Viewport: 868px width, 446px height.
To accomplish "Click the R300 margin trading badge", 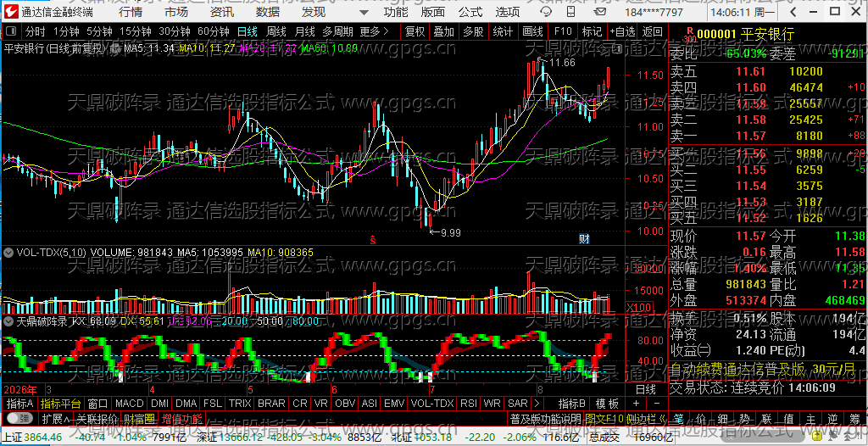I will (690, 35).
